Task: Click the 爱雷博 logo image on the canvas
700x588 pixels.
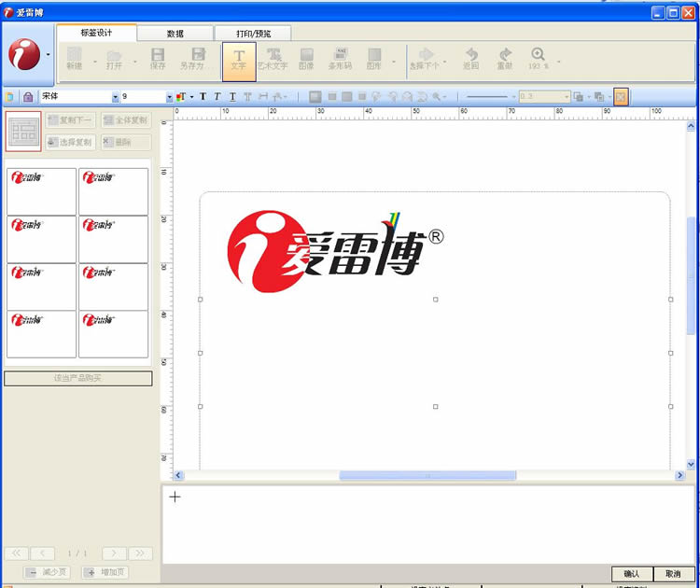Action: click(336, 251)
